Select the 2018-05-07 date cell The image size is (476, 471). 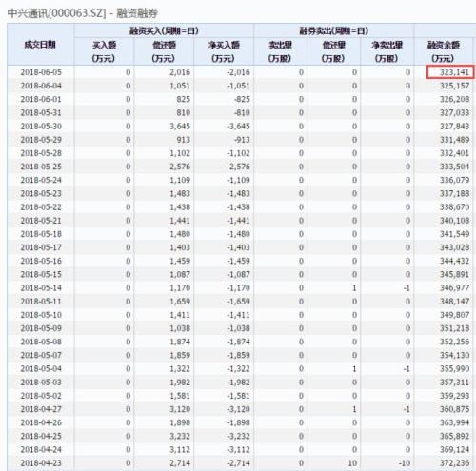(41, 355)
